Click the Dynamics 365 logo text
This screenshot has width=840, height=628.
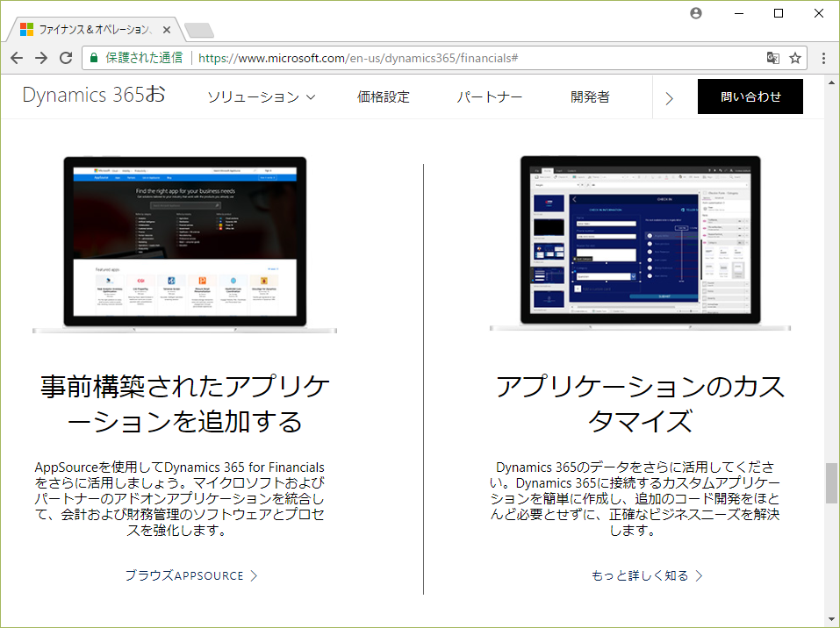[x=94, y=96]
